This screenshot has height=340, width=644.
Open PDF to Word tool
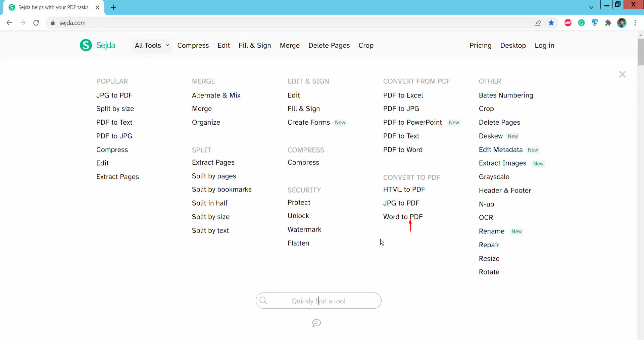pos(403,150)
